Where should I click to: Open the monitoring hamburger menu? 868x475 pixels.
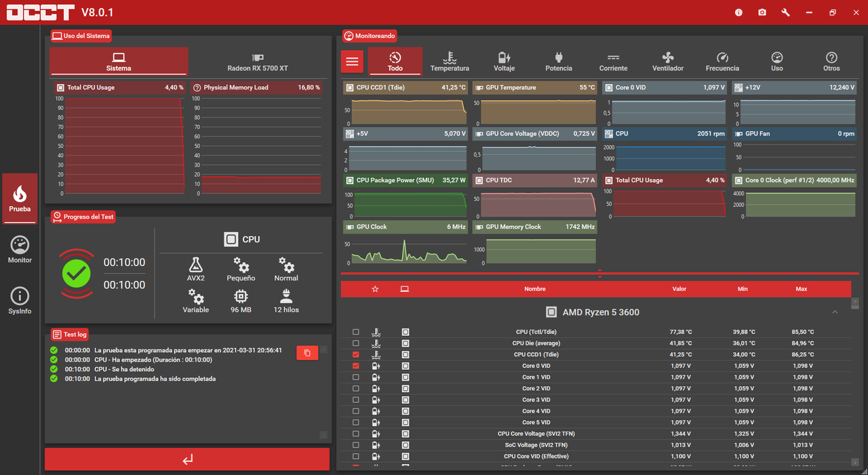pyautogui.click(x=352, y=61)
